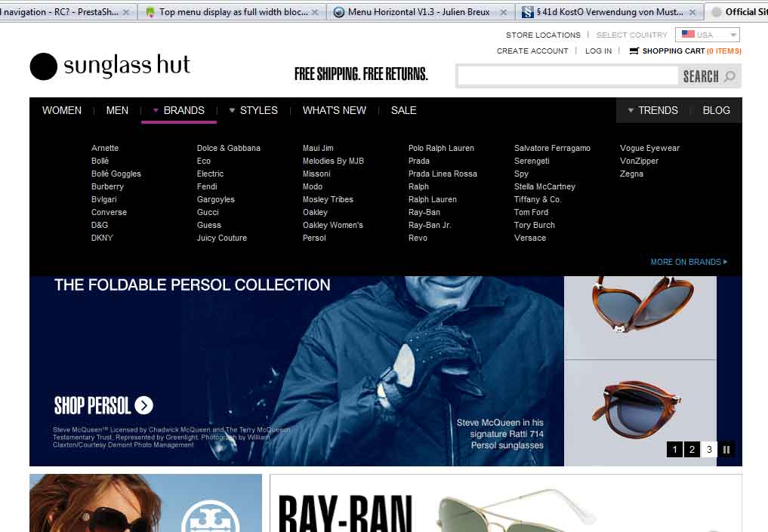
Task: Click the open Persol sunglasses thumbnail
Action: pyautogui.click(x=640, y=317)
